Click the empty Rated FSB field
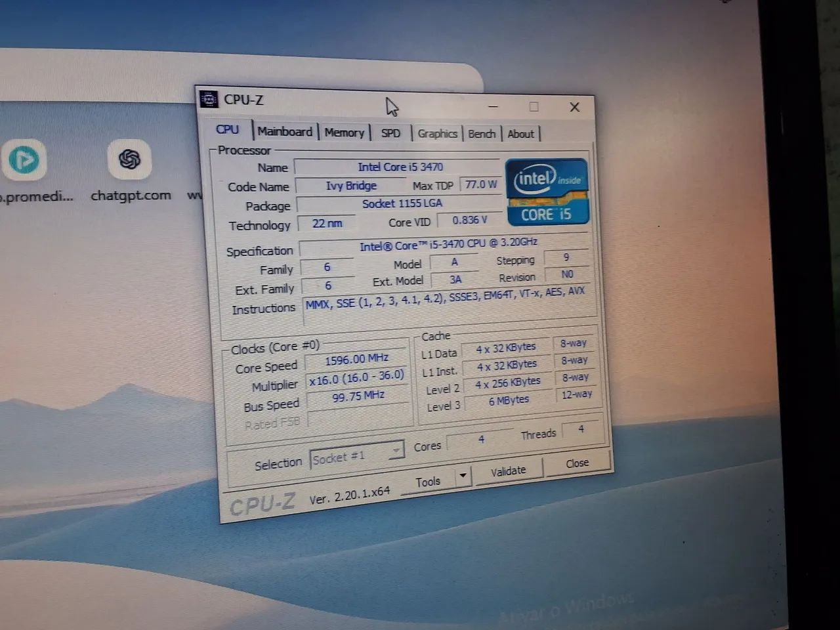 click(x=359, y=415)
